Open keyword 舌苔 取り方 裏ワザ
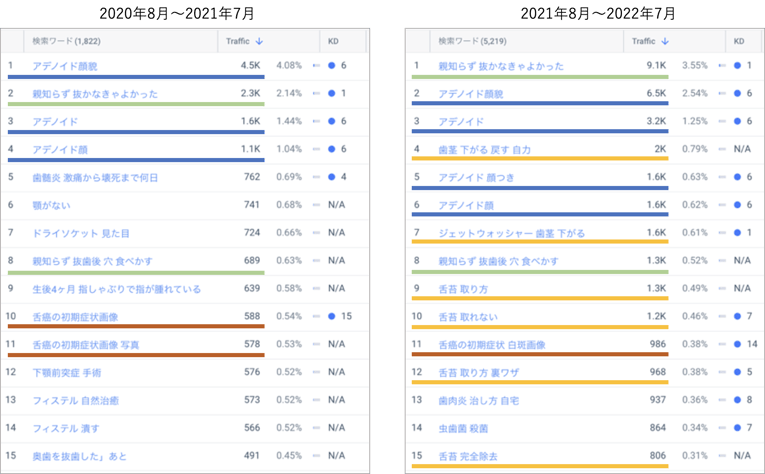This screenshot has height=474, width=765. pos(479,373)
